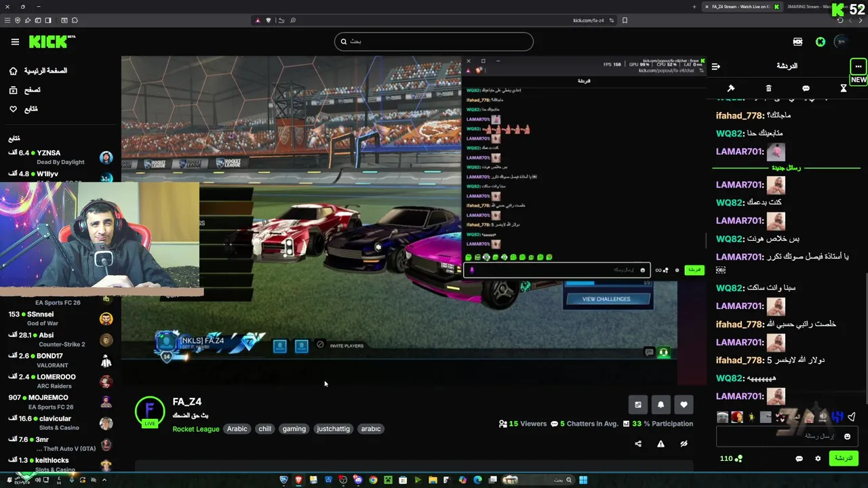The image size is (868, 488).
Task: Open a new browser tab
Action: click(x=694, y=7)
